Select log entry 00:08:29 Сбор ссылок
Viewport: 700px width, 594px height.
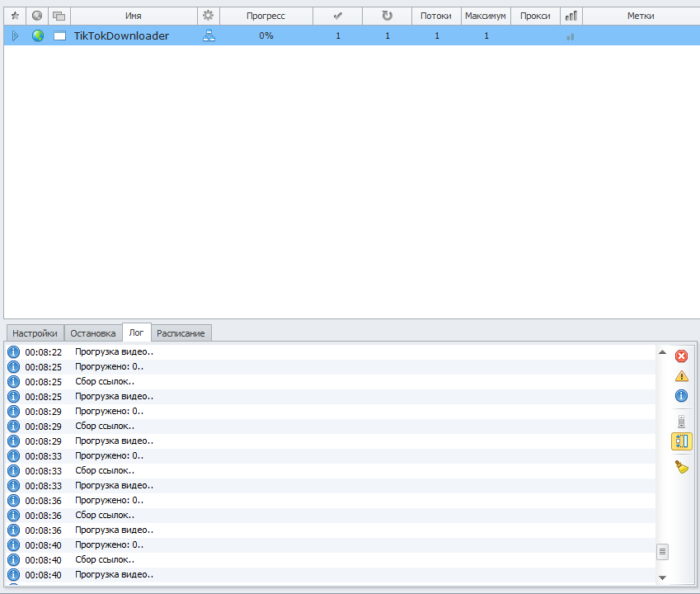[x=331, y=426]
